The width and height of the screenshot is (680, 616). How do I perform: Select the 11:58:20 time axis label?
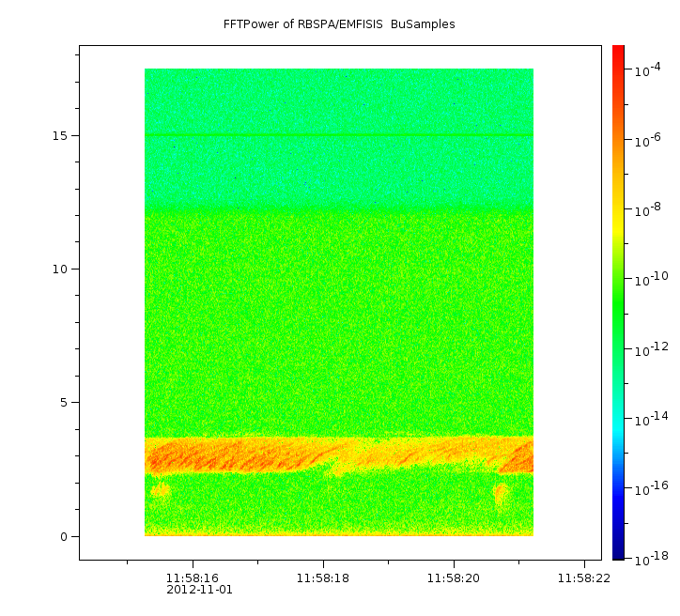coord(454,578)
